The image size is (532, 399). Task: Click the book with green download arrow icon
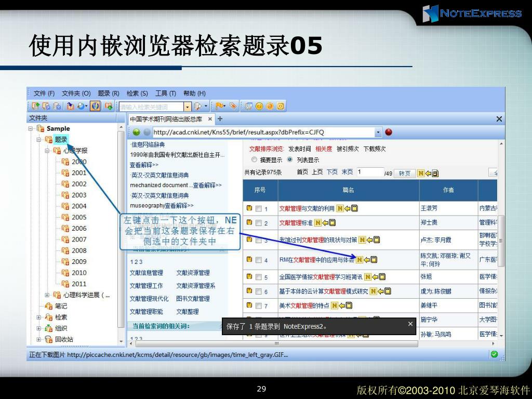click(109, 106)
